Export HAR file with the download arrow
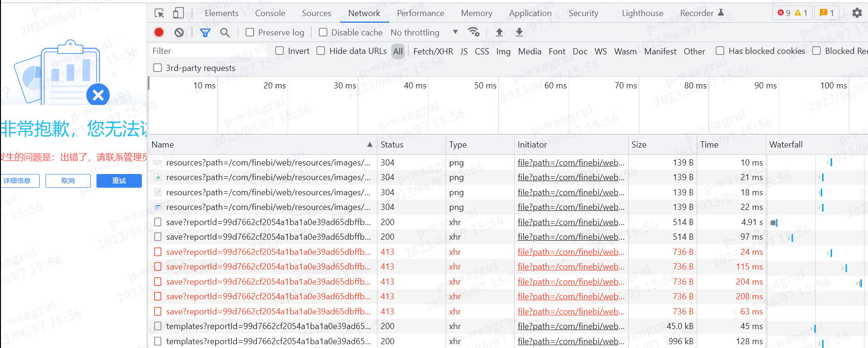 519,32
